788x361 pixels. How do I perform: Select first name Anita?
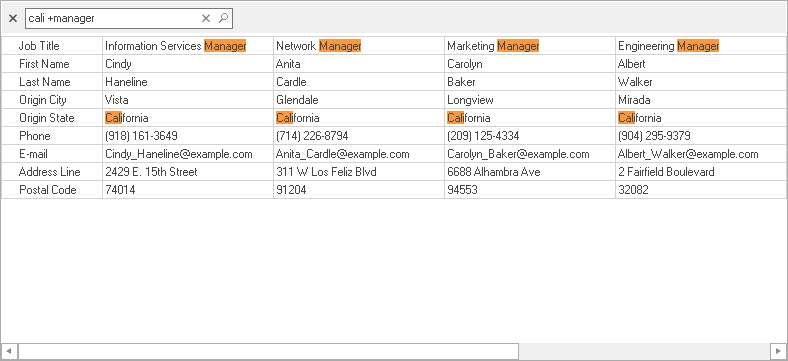[359, 64]
